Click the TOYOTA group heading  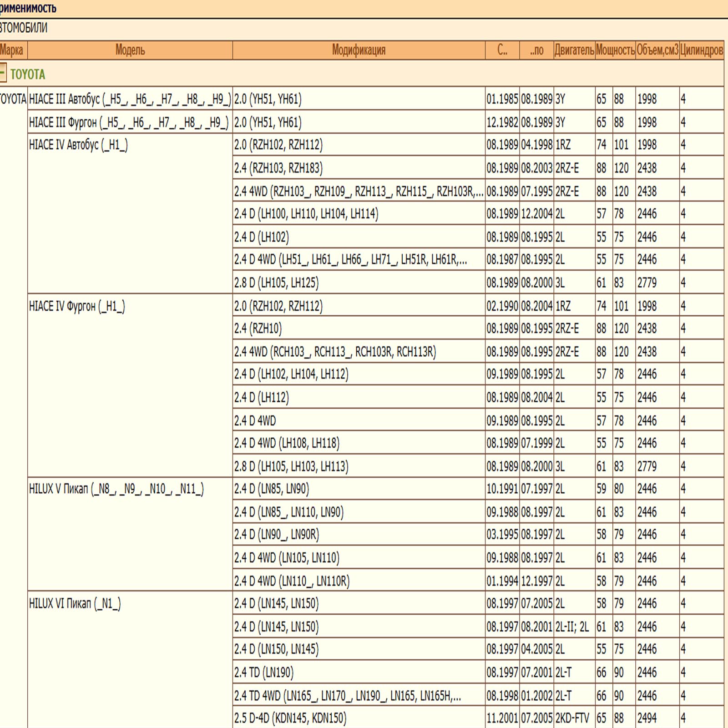pyautogui.click(x=28, y=74)
